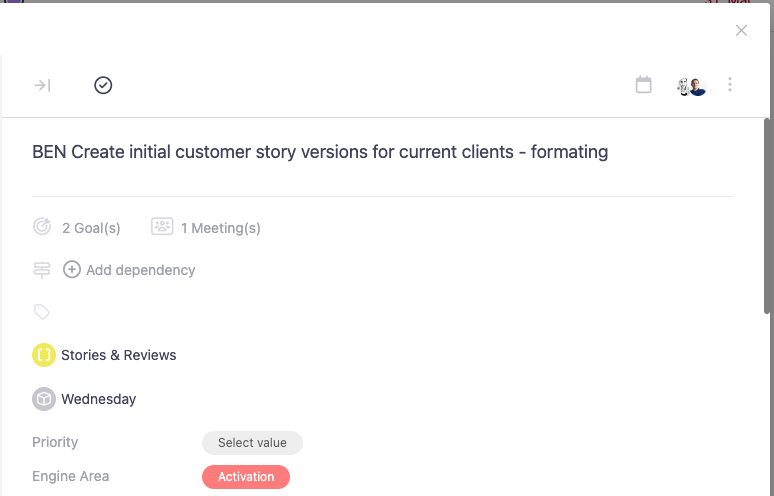The height and width of the screenshot is (496, 774).
Task: Click the dependency signpost icon
Action: click(x=42, y=270)
